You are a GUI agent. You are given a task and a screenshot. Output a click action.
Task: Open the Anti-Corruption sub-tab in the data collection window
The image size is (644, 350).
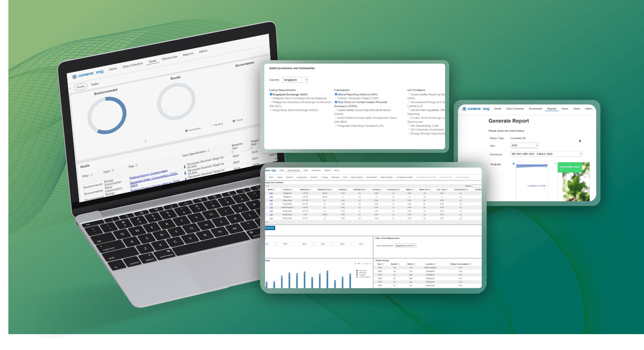coord(357,177)
